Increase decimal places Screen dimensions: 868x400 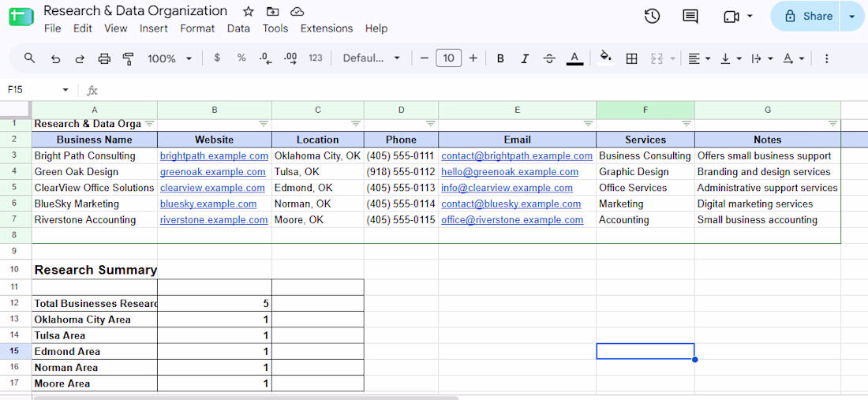tap(290, 58)
